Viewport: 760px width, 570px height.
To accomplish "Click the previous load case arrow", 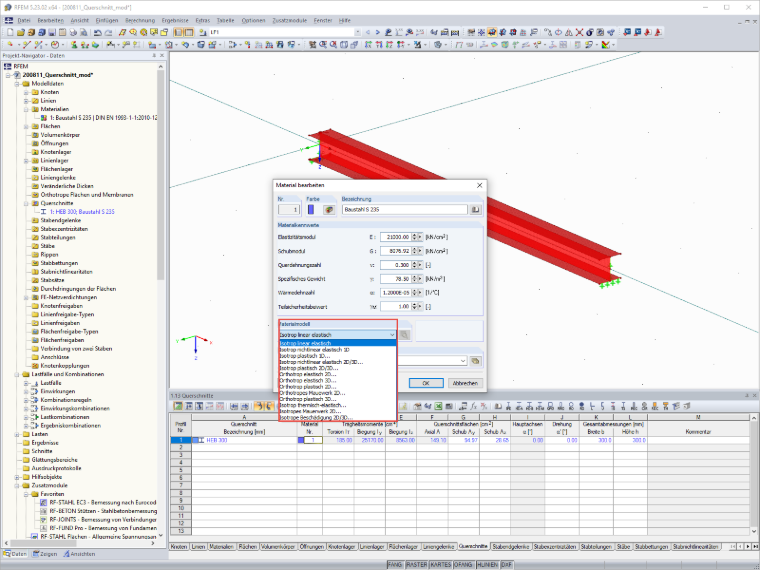I will (x=368, y=32).
